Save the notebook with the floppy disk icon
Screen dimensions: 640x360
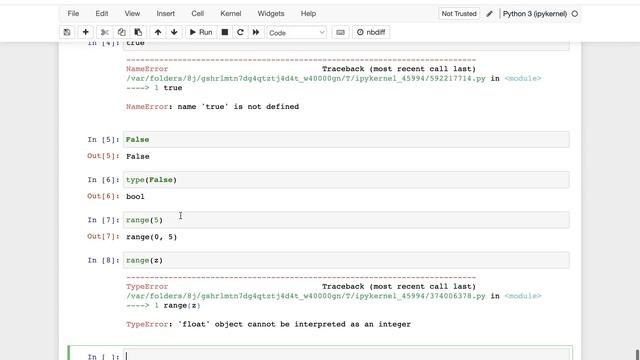tap(67, 32)
